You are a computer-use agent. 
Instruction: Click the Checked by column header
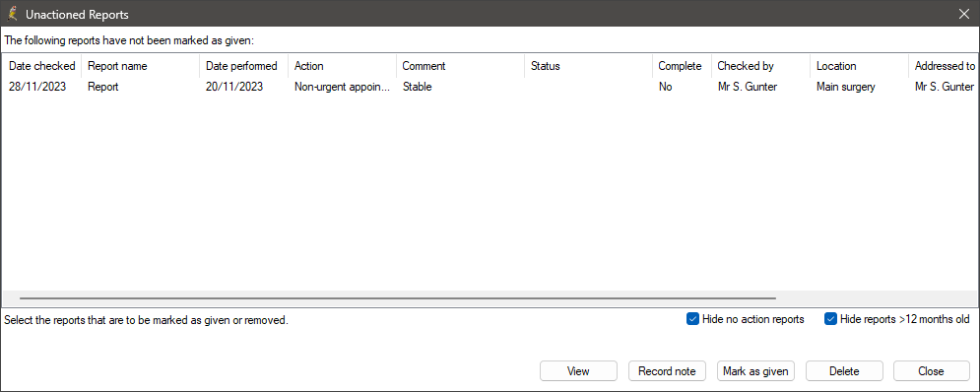[x=760, y=66]
